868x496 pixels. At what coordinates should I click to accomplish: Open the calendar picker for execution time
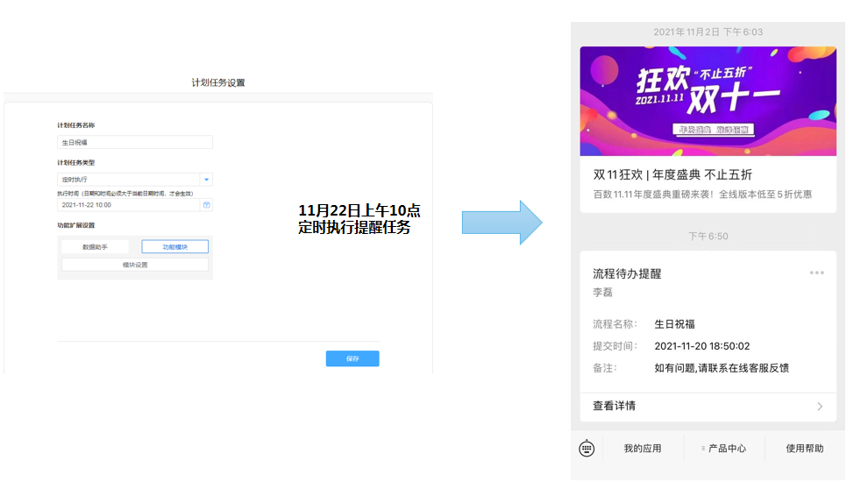tap(206, 204)
